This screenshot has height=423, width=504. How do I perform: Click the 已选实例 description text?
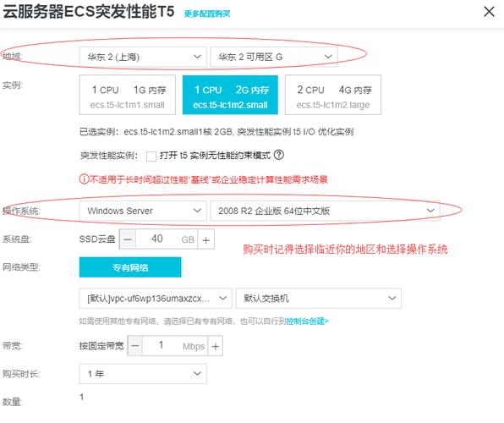coord(216,132)
